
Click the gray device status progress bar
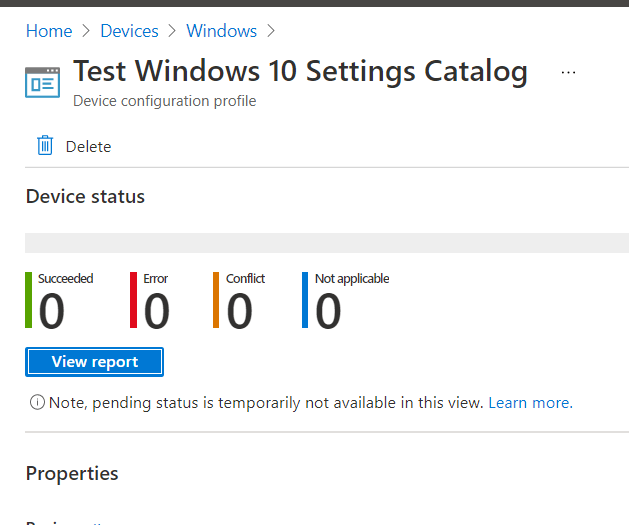pyautogui.click(x=326, y=243)
